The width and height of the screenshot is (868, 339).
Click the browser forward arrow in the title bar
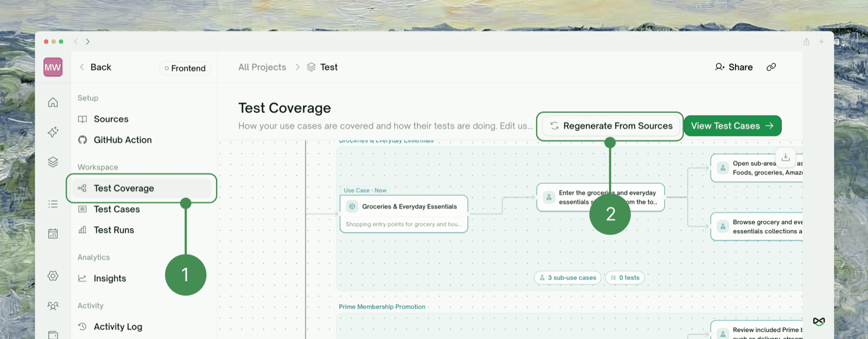pyautogui.click(x=87, y=41)
